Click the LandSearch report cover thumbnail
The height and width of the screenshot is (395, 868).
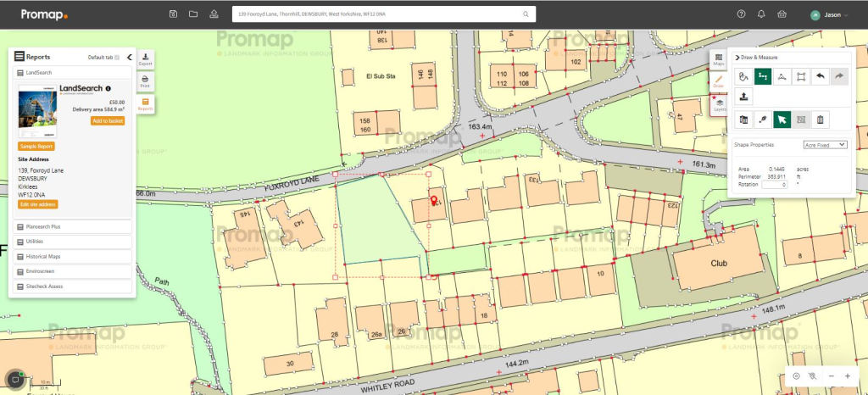point(37,111)
